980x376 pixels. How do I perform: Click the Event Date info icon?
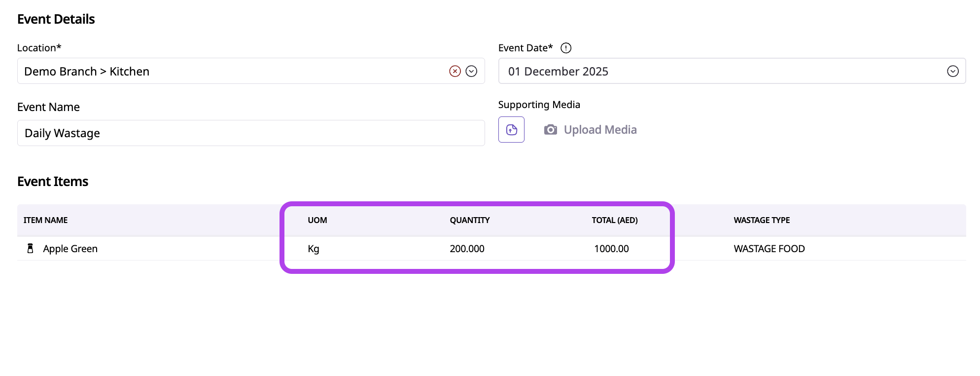tap(566, 48)
